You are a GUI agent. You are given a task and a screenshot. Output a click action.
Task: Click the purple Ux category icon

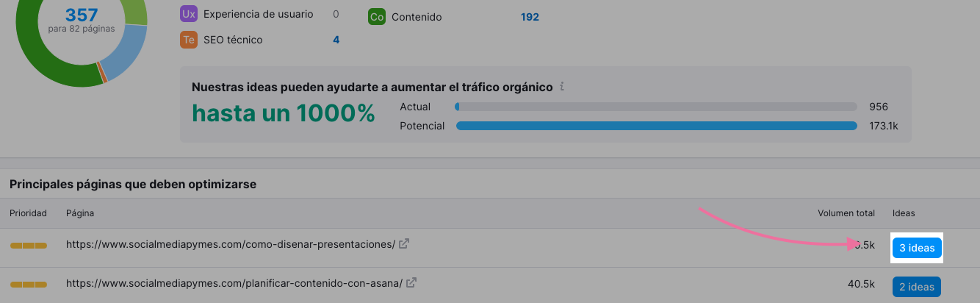coord(188,14)
